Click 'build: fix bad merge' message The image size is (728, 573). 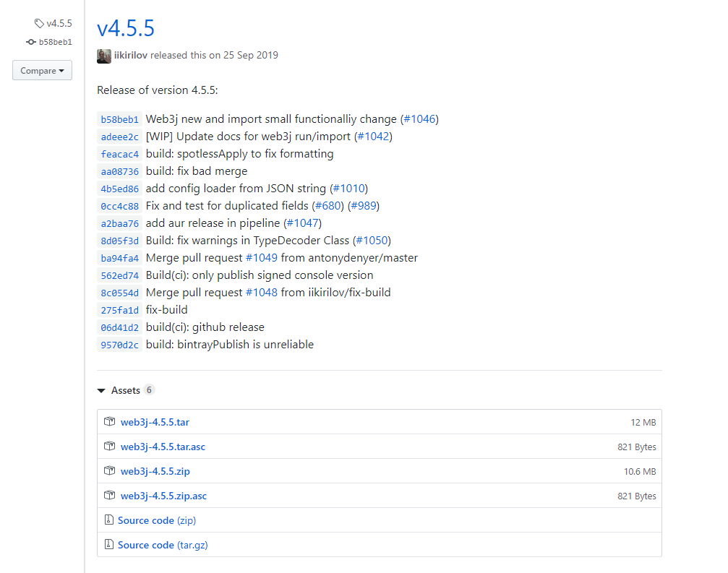click(197, 171)
